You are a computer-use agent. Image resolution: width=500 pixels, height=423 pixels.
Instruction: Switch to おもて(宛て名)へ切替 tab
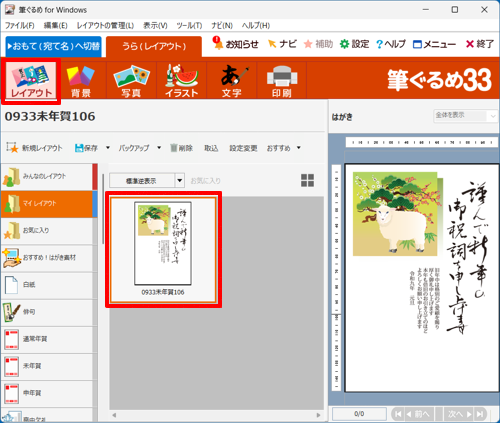click(x=54, y=46)
